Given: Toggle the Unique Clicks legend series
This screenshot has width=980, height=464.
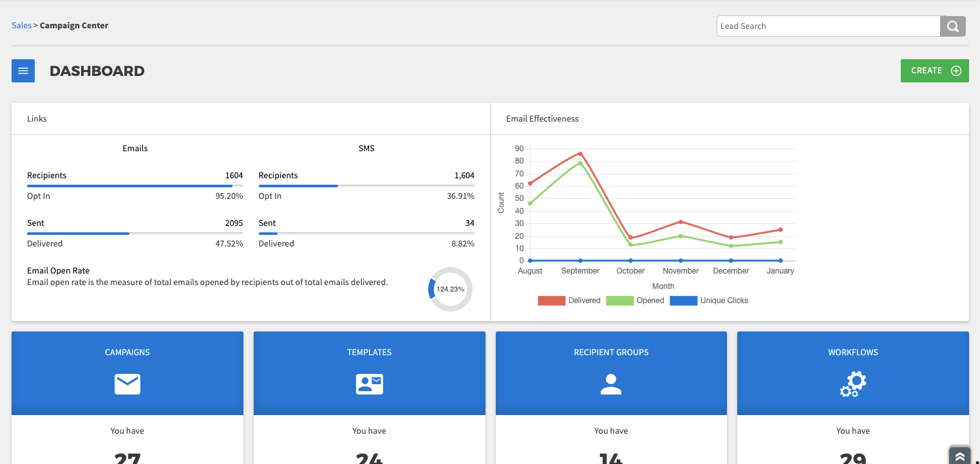Looking at the screenshot, I should pyautogui.click(x=709, y=301).
